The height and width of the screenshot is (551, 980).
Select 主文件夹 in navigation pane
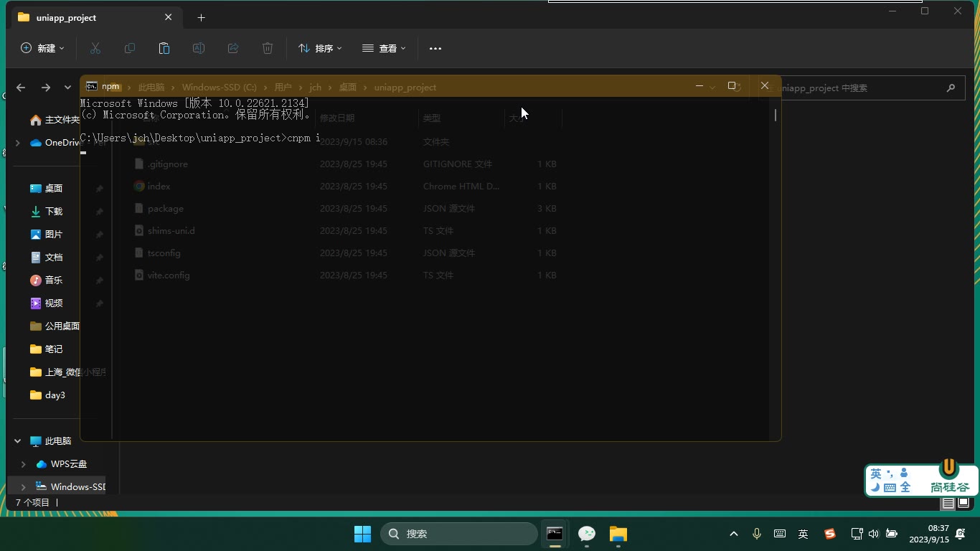[x=55, y=120]
